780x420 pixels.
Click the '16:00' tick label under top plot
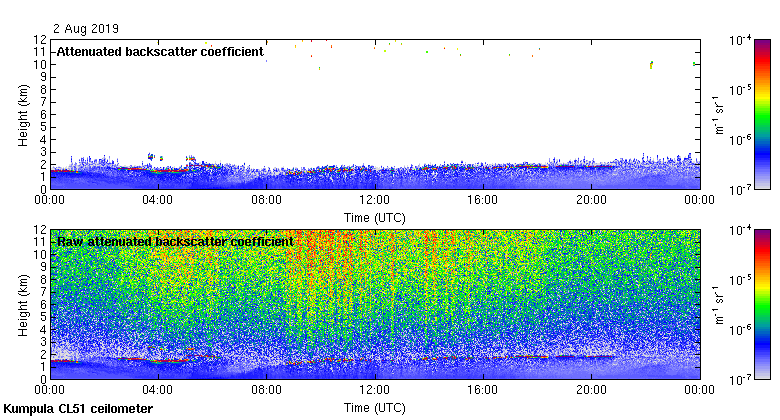[x=483, y=200]
